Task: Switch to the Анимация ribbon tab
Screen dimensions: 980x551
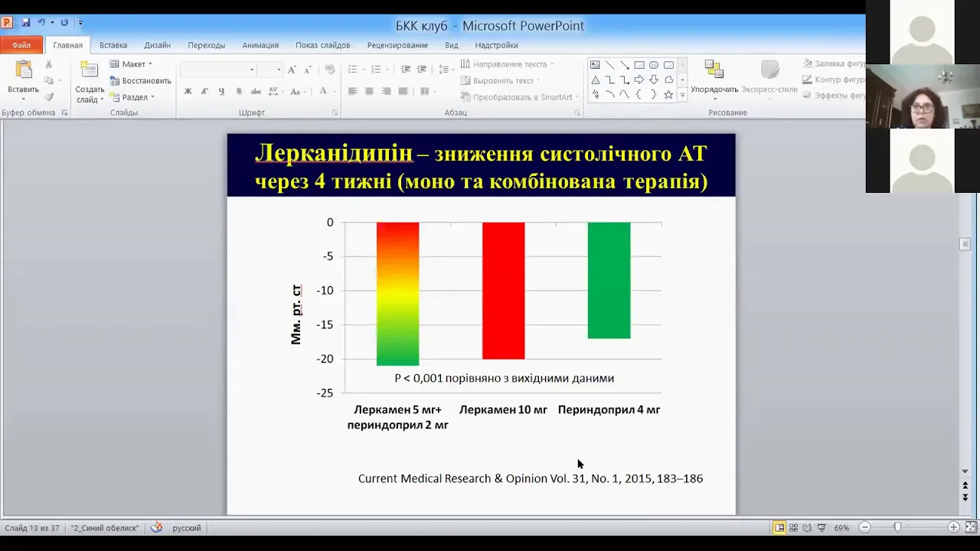Action: 260,45
